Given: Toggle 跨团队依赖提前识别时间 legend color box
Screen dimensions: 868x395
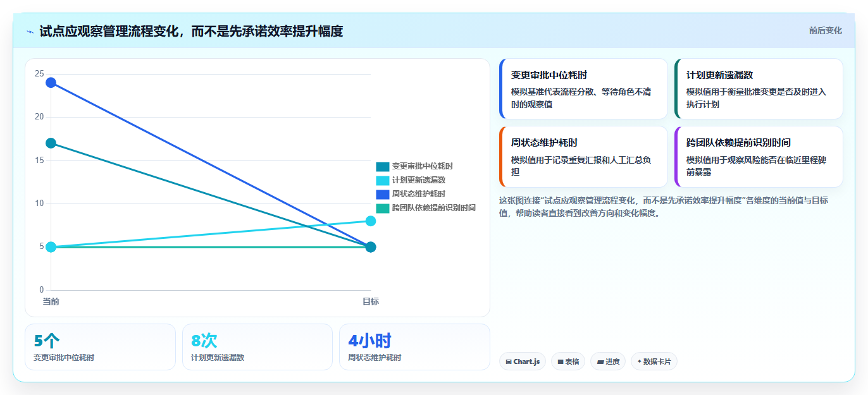Looking at the screenshot, I should click(383, 208).
